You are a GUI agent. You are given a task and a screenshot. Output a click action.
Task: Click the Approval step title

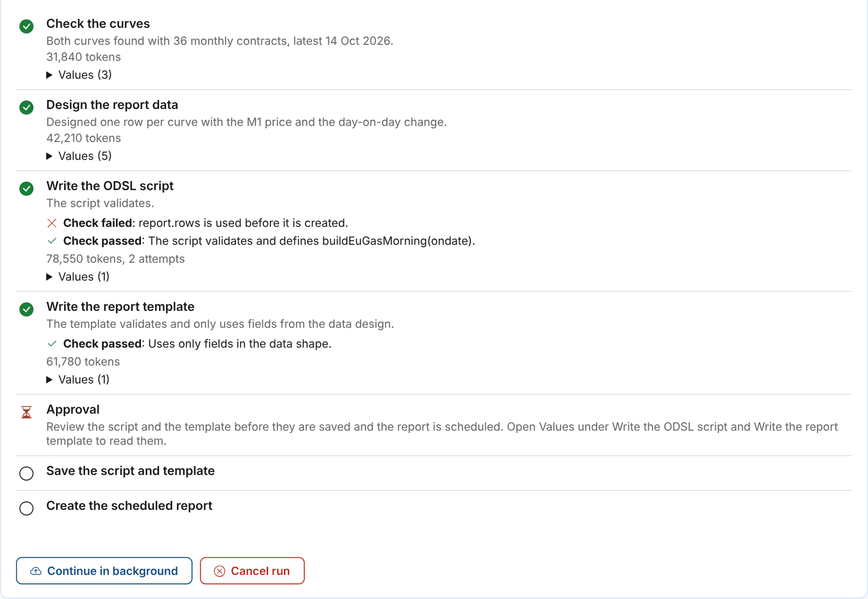73,410
